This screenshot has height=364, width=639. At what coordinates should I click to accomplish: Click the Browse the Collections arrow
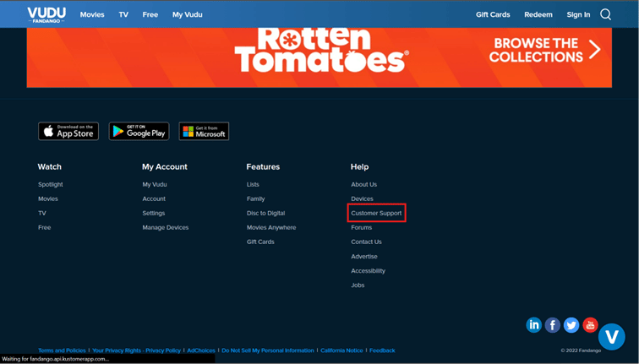(x=594, y=50)
